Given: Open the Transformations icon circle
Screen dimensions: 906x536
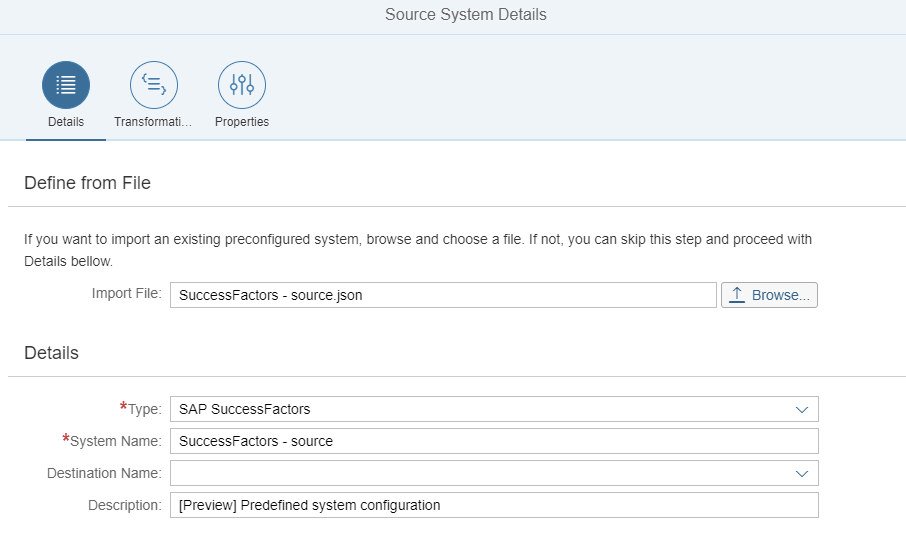Looking at the screenshot, I should pos(154,85).
